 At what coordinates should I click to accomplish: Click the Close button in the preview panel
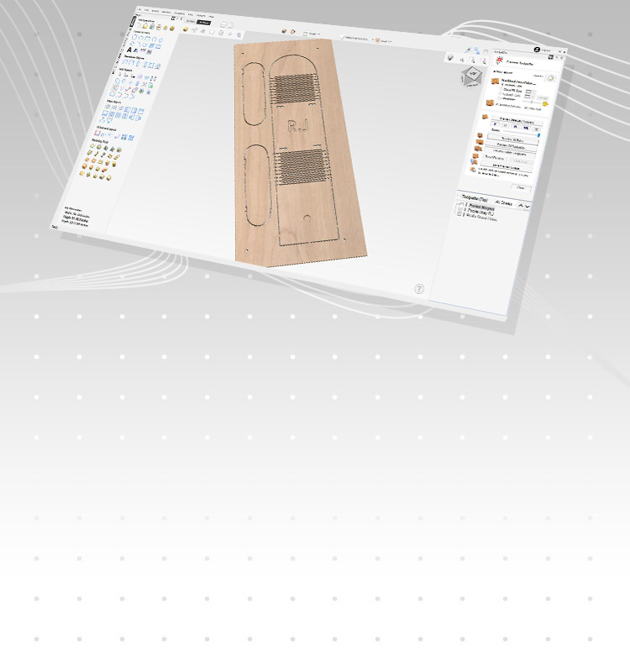(521, 187)
